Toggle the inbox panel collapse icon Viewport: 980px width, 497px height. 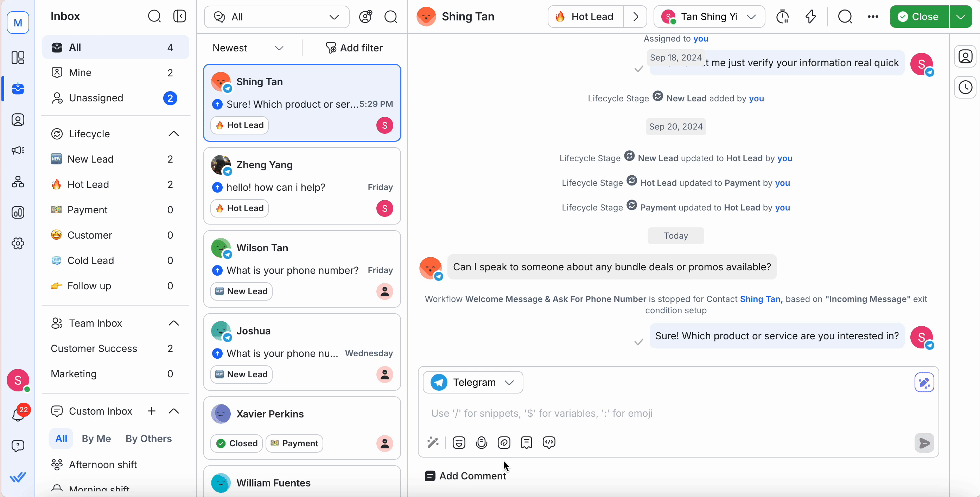click(179, 16)
